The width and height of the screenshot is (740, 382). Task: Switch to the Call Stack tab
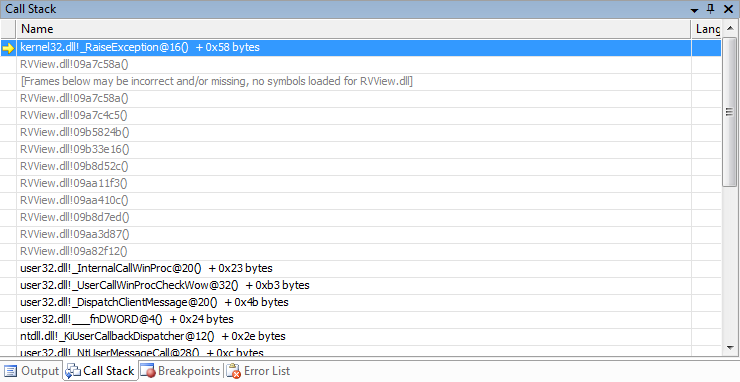tap(101, 371)
